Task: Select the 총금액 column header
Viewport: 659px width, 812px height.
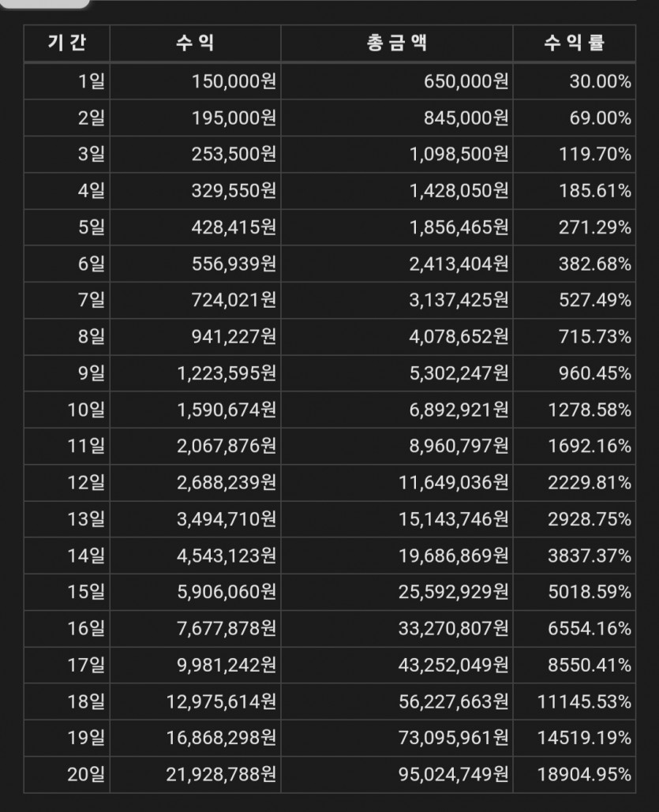Action: click(397, 43)
